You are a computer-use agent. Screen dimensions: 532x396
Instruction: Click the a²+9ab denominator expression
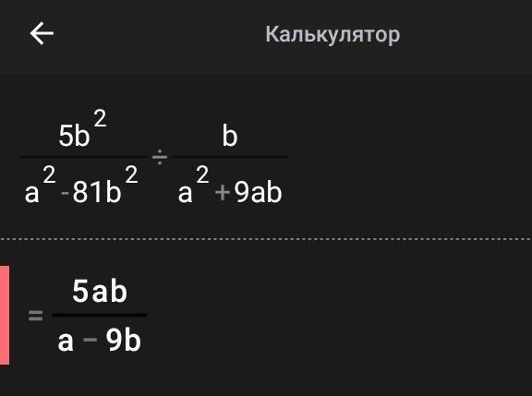coord(230,186)
